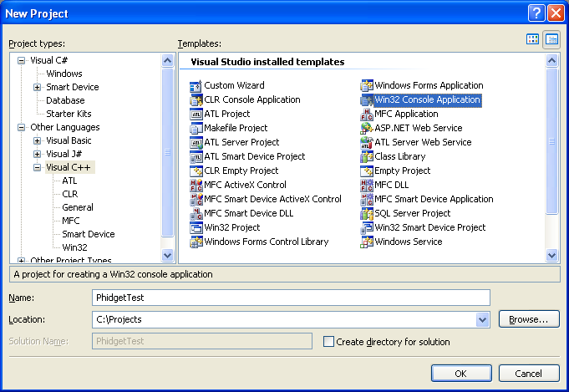This screenshot has height=392, width=569.
Task: Choose the CLR Empty Project icon
Action: click(196, 171)
